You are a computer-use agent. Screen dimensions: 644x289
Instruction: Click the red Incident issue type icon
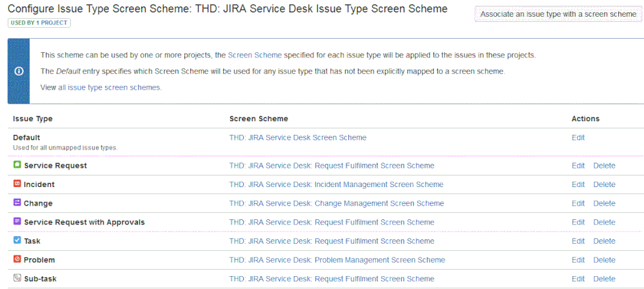17,184
